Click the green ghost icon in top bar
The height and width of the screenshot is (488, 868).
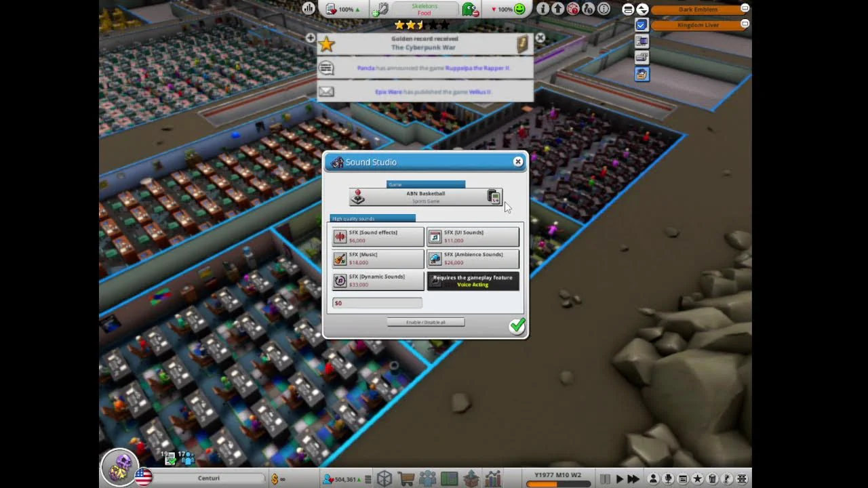pyautogui.click(x=469, y=9)
